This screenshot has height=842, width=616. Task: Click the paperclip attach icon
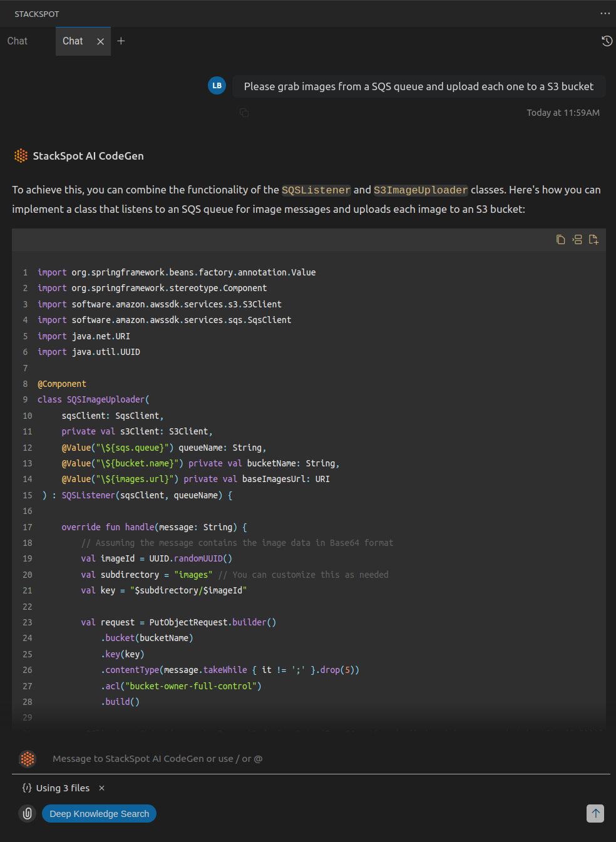tap(28, 813)
